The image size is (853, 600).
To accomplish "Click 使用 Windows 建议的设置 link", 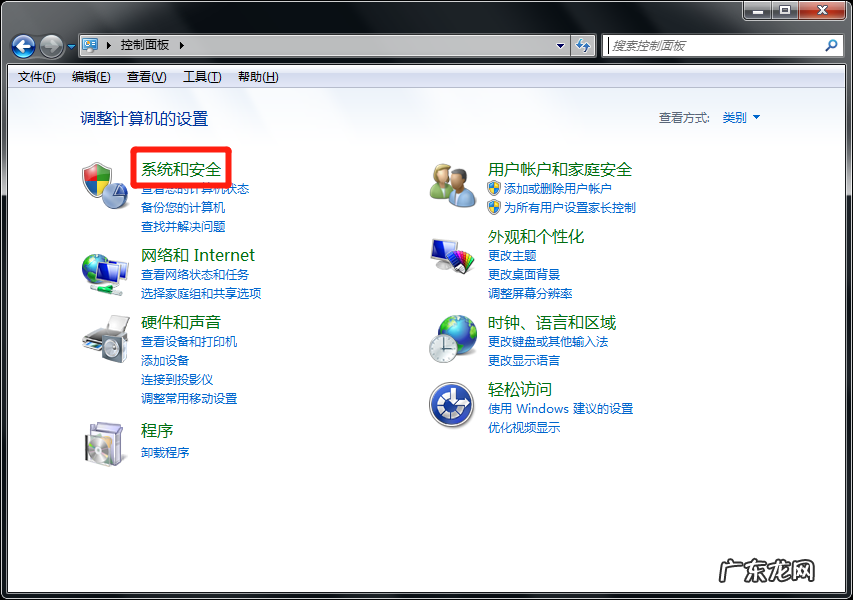I will click(x=560, y=409).
